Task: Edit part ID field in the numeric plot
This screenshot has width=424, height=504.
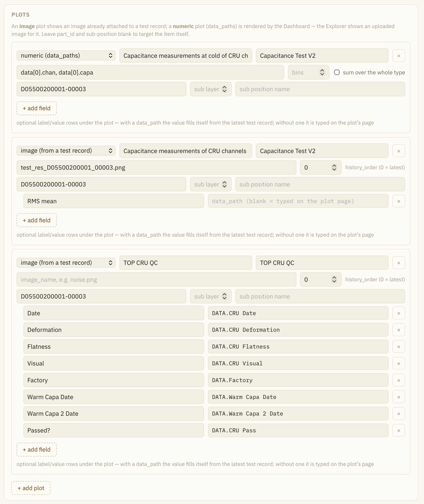Action: click(101, 89)
